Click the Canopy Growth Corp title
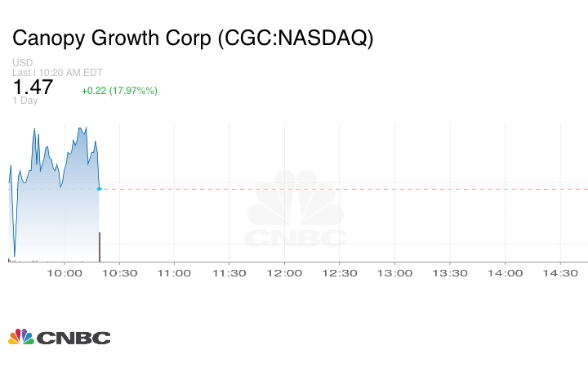Image resolution: width=588 pixels, height=368 pixels. click(x=193, y=38)
